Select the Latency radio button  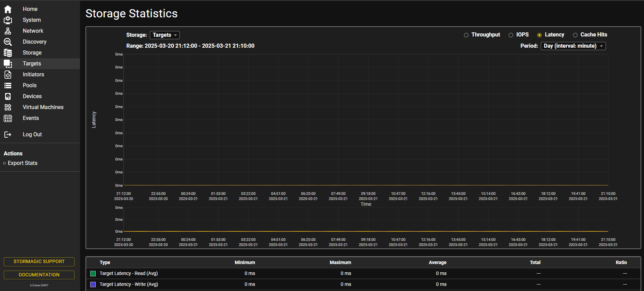click(x=539, y=35)
